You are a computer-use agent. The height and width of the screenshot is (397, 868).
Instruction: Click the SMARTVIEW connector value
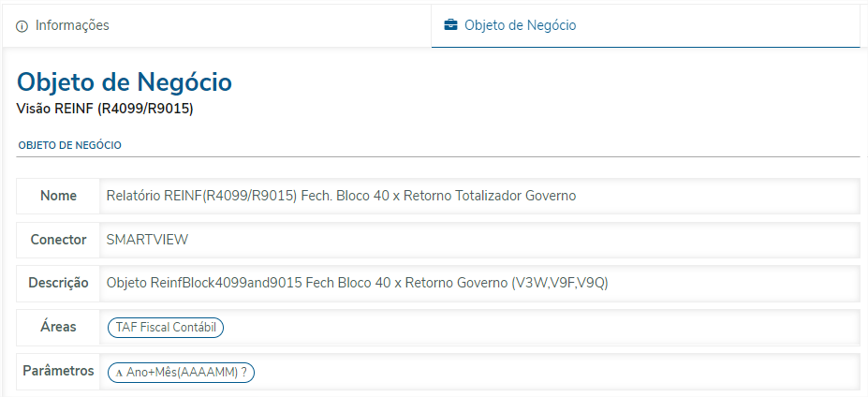pos(147,240)
